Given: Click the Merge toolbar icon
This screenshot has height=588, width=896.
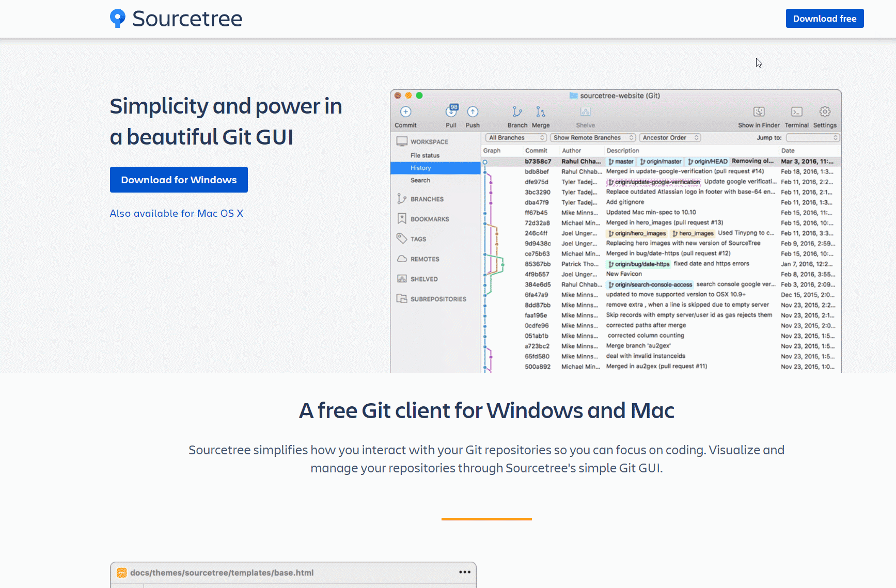Looking at the screenshot, I should [x=540, y=112].
